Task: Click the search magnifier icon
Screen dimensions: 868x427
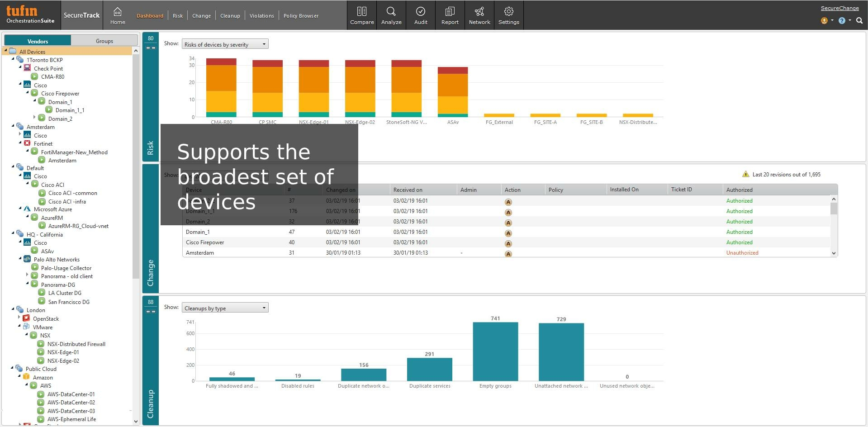Action: coord(859,21)
